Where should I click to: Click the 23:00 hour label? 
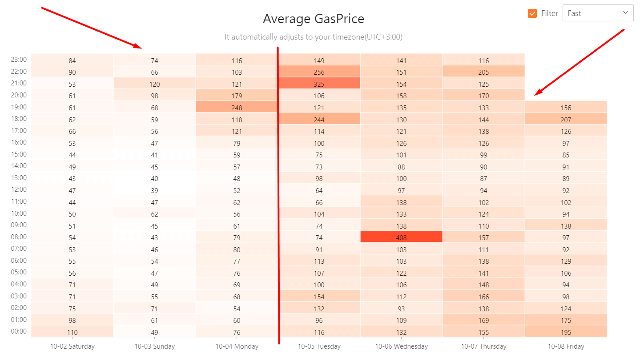pos(19,60)
